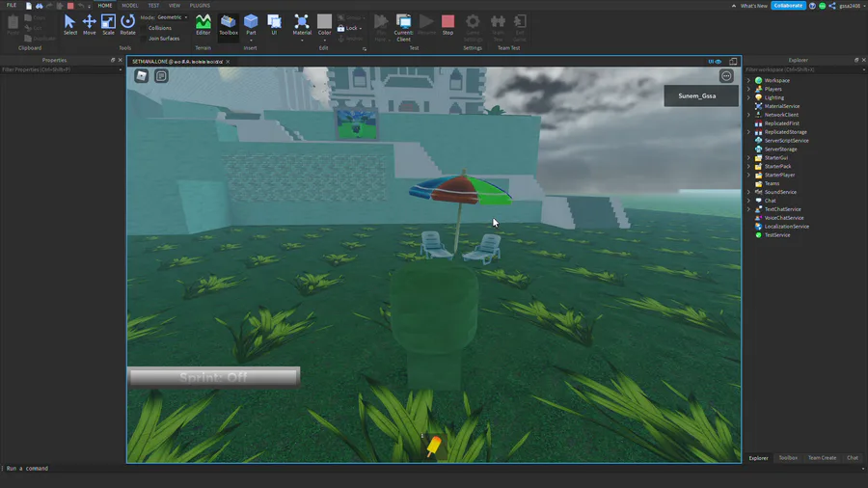The height and width of the screenshot is (488, 868).
Task: Select the Select tool in the ribbon
Action: point(69,25)
